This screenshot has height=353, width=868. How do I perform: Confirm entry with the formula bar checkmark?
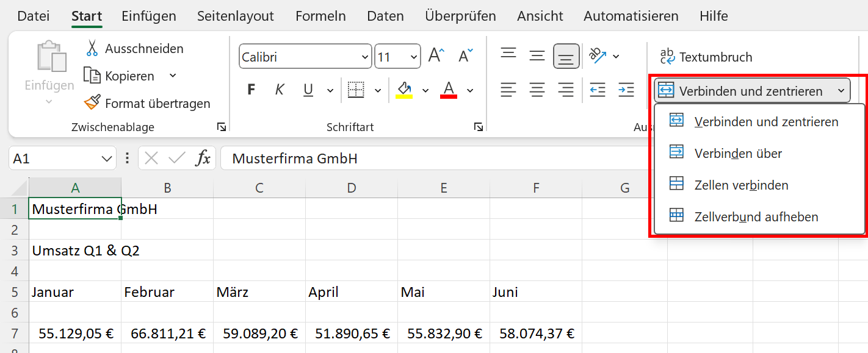(177, 159)
